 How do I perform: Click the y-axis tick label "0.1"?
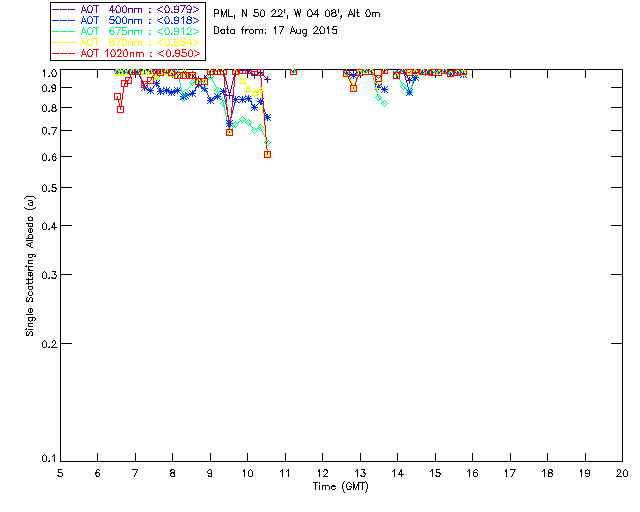click(49, 459)
